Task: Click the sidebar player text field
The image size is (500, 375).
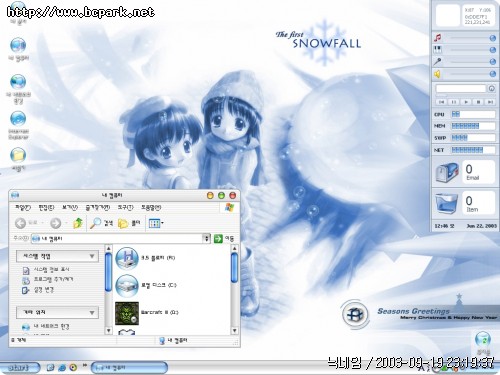Action: pos(461,89)
